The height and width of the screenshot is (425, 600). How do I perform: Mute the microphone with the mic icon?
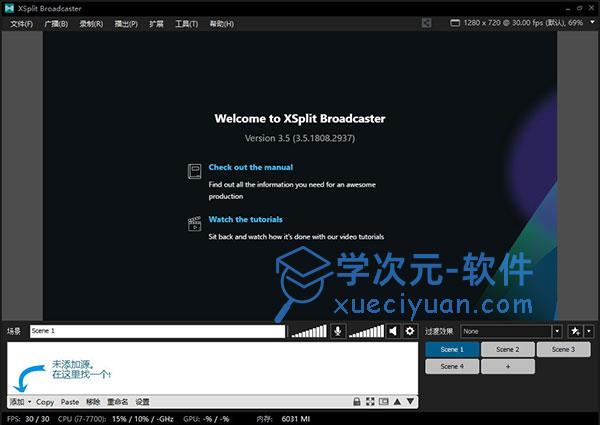[x=338, y=331]
